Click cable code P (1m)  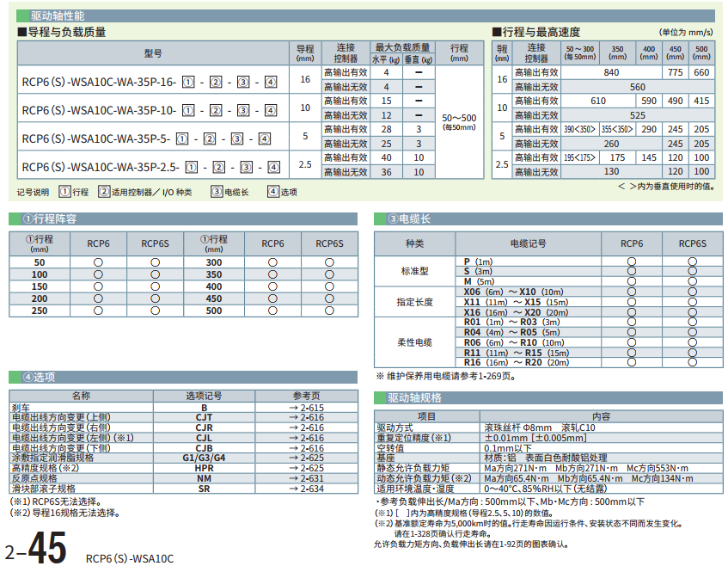click(478, 261)
